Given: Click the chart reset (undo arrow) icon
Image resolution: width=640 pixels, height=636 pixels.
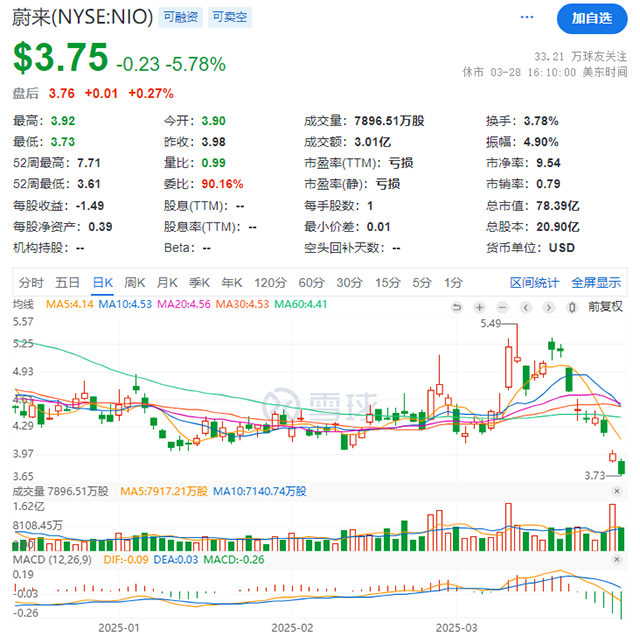Looking at the screenshot, I should (457, 307).
